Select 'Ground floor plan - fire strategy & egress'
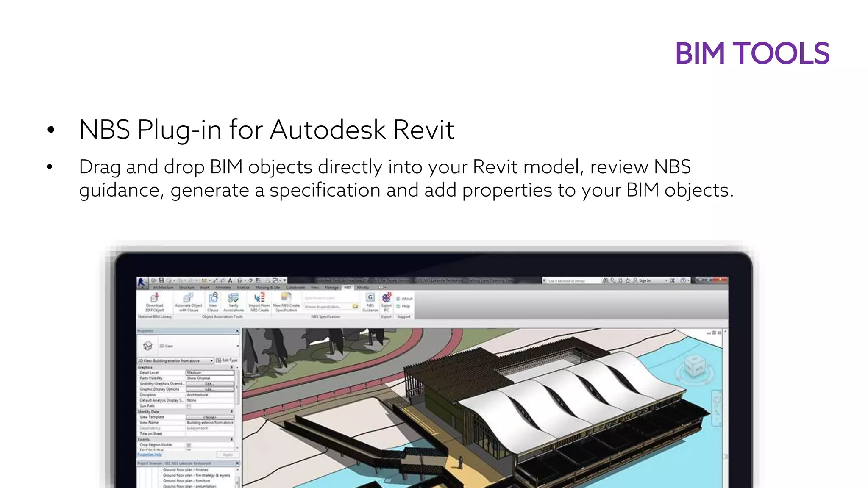This screenshot has width=868, height=488. point(197,475)
